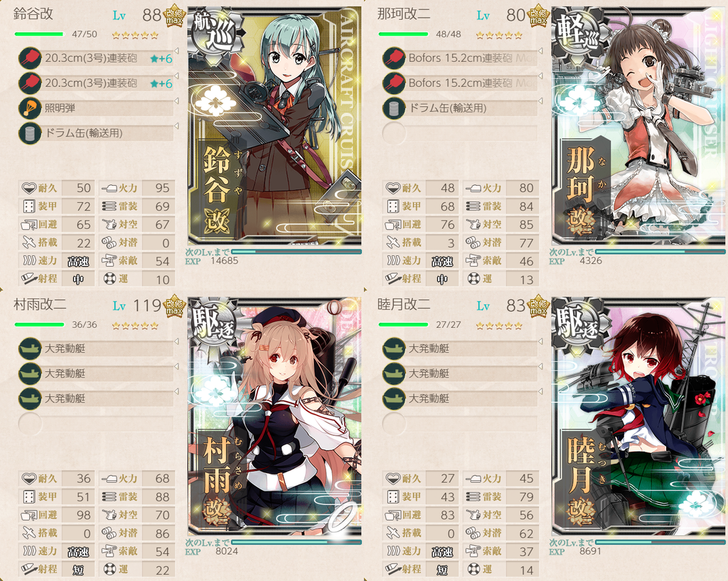Expand arrow beside Naka's ドラム缶 slot
The height and width of the screenshot is (581, 728).
(540, 101)
